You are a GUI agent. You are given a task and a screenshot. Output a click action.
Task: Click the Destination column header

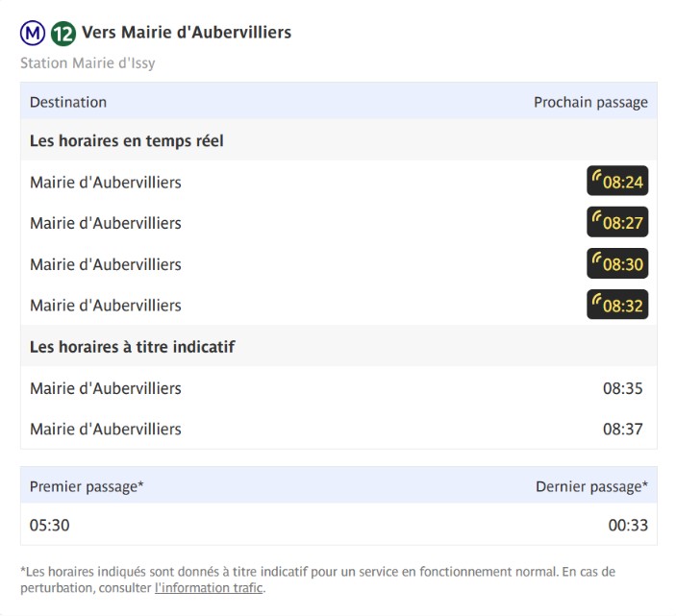coord(68,102)
